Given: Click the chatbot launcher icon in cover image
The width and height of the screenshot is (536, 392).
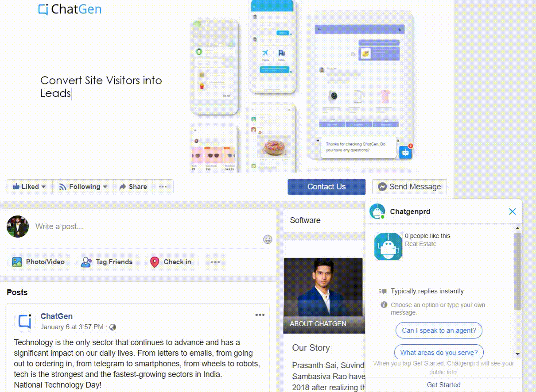Looking at the screenshot, I should pyautogui.click(x=405, y=152).
